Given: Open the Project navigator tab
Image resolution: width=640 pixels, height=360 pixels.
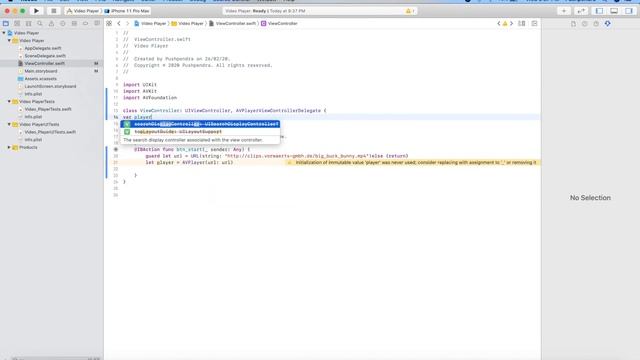Looking at the screenshot, I should [6, 24].
